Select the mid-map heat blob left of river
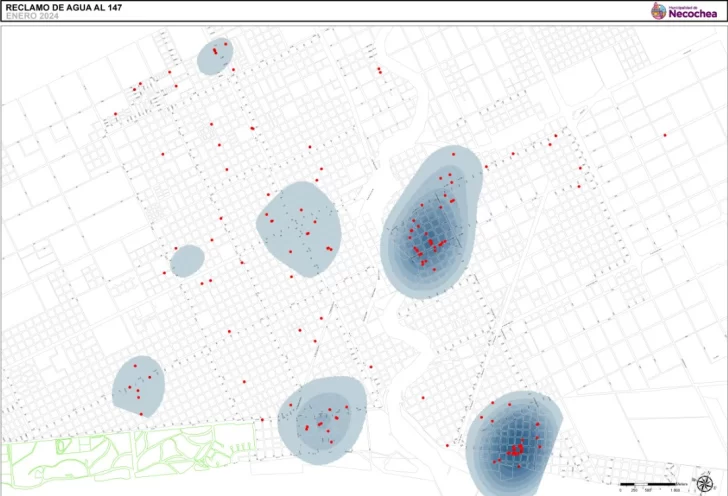Viewport: 728px width, 496px height. pyautogui.click(x=299, y=229)
